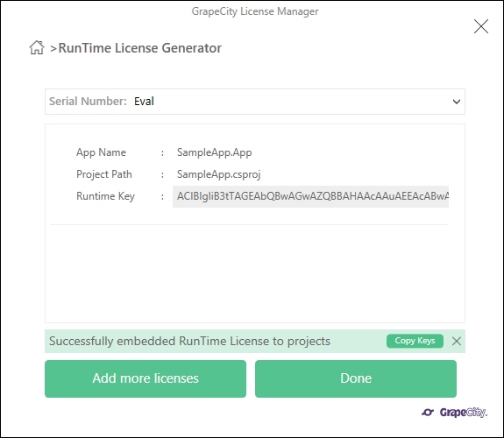Click the GrapeCity License Manager title
Viewport: 504px width, 438px height.
(255, 11)
